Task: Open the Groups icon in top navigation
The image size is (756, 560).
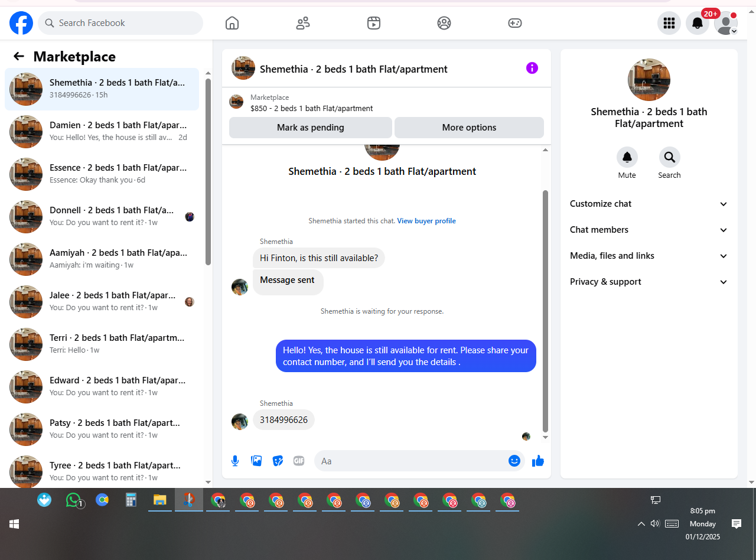Action: pos(444,23)
